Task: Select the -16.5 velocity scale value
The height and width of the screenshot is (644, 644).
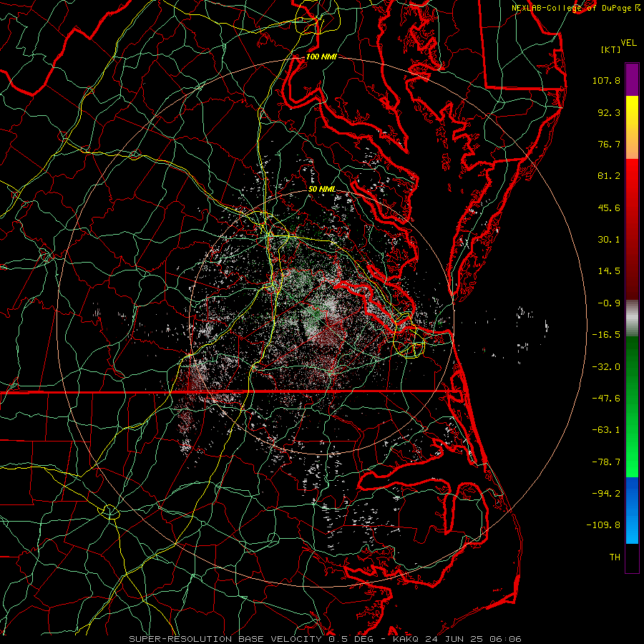Action: 606,335
